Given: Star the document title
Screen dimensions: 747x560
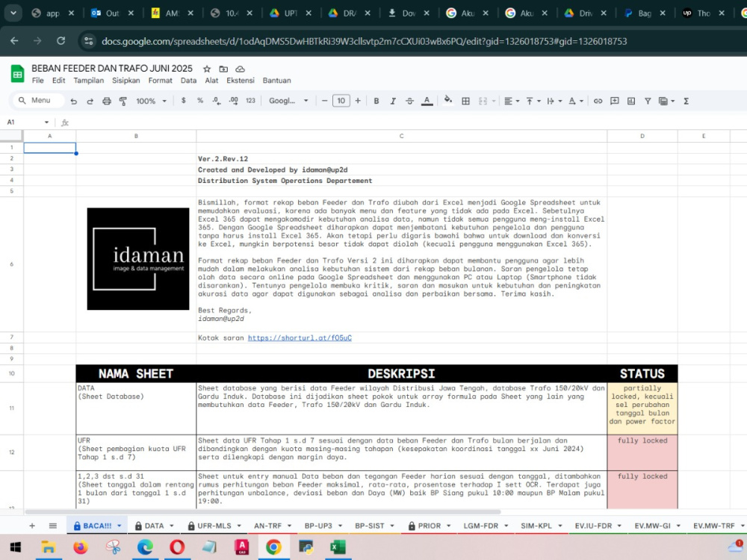Looking at the screenshot, I should click(x=207, y=69).
